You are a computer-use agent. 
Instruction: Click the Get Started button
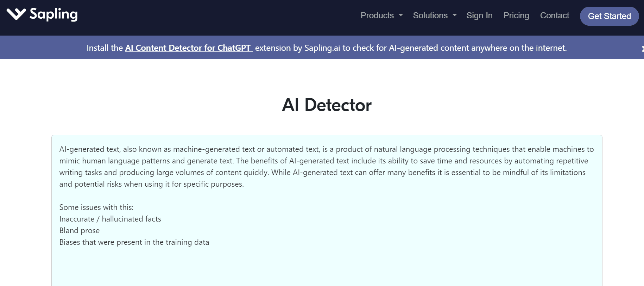(x=609, y=16)
